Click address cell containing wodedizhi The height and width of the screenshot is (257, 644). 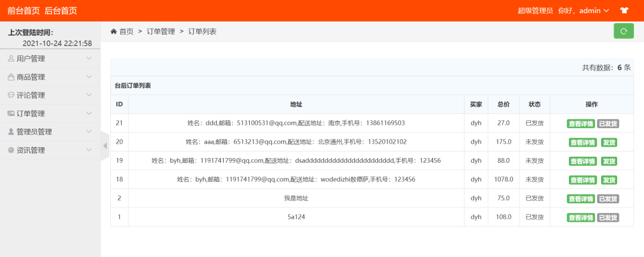(x=296, y=179)
